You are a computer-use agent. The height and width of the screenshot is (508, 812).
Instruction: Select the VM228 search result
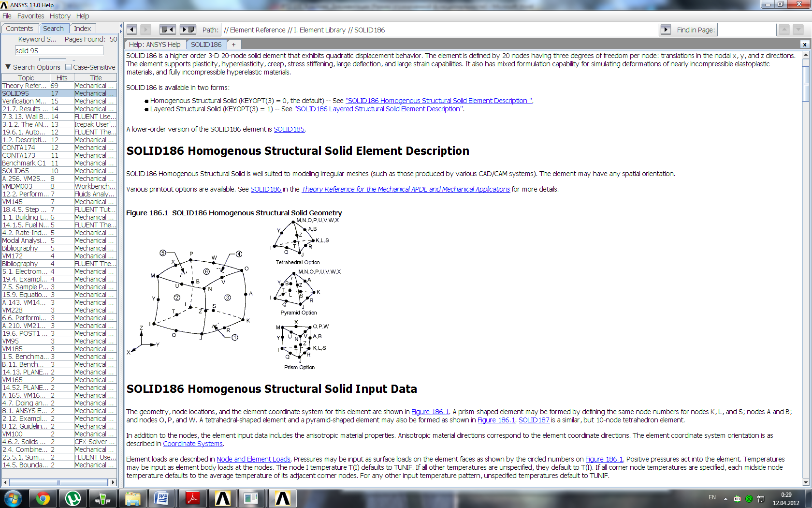[x=59, y=310]
